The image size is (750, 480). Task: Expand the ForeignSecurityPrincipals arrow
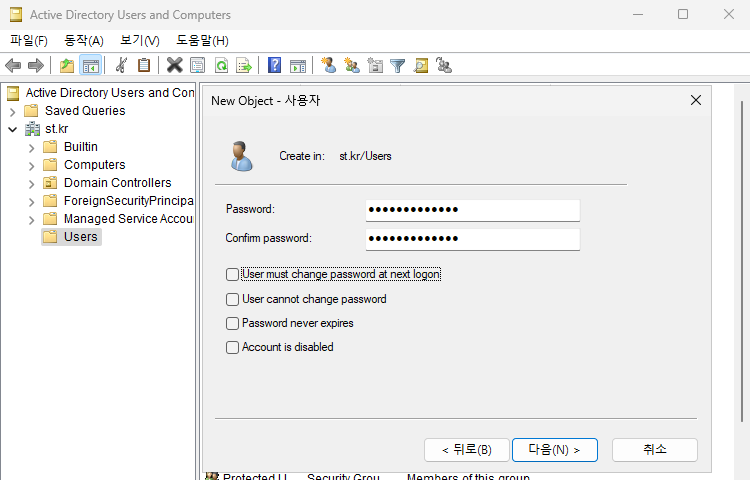[x=32, y=202]
